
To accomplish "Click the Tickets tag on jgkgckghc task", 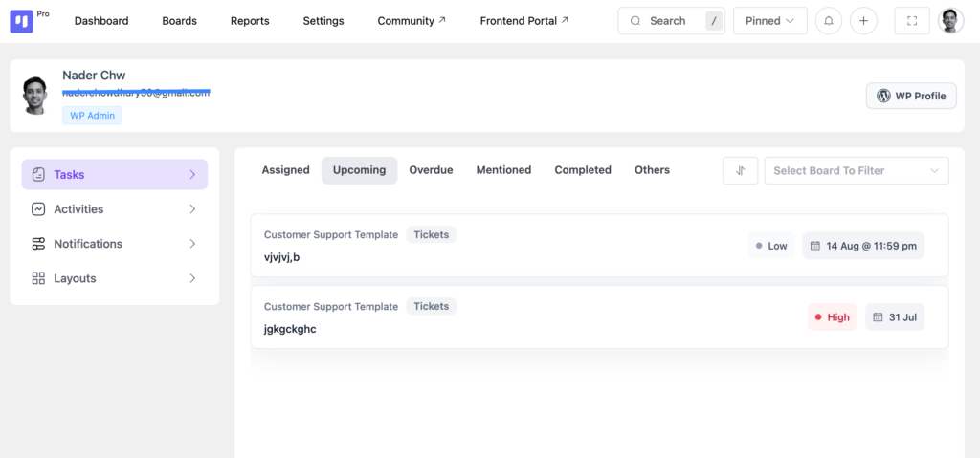I will pyautogui.click(x=432, y=306).
